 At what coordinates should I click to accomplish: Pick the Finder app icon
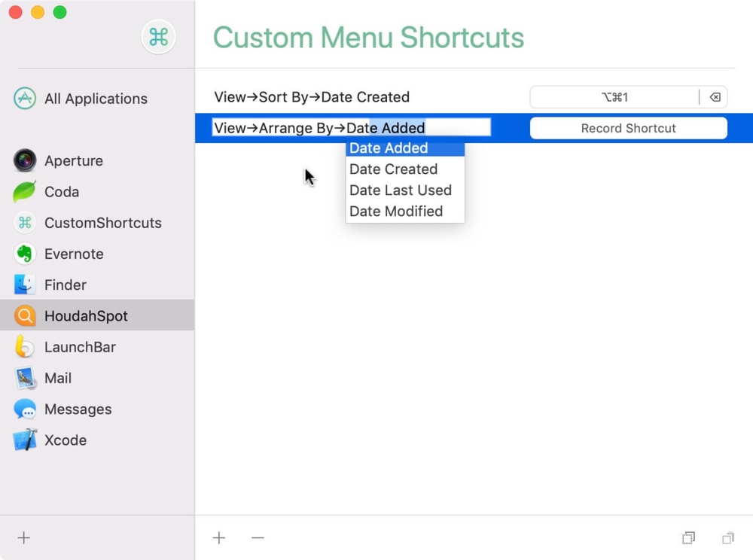point(25,285)
